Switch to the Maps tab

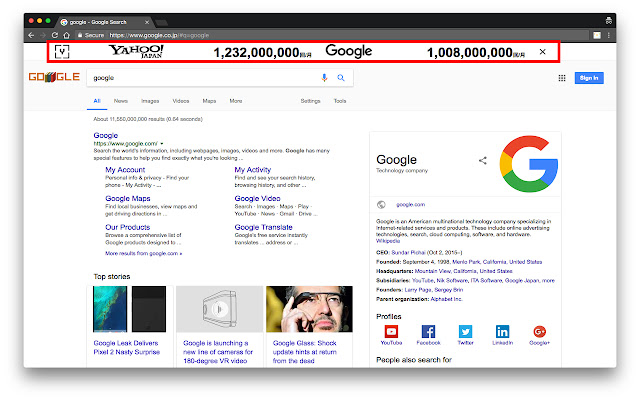pos(209,101)
